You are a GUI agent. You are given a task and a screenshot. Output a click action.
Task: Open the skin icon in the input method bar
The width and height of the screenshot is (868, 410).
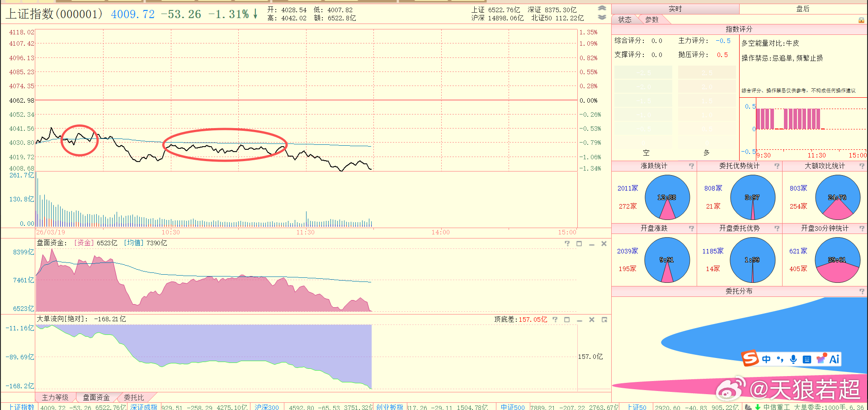tap(821, 358)
